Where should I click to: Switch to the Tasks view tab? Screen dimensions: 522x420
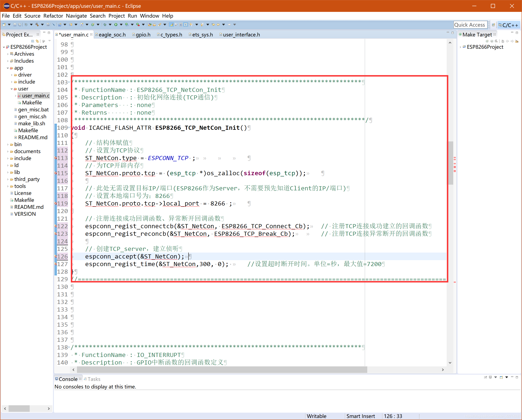pyautogui.click(x=94, y=379)
